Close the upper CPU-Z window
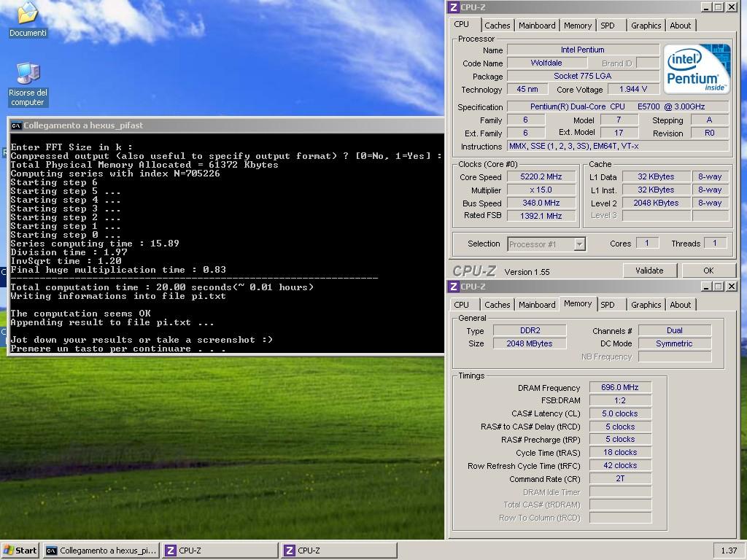 (x=731, y=7)
